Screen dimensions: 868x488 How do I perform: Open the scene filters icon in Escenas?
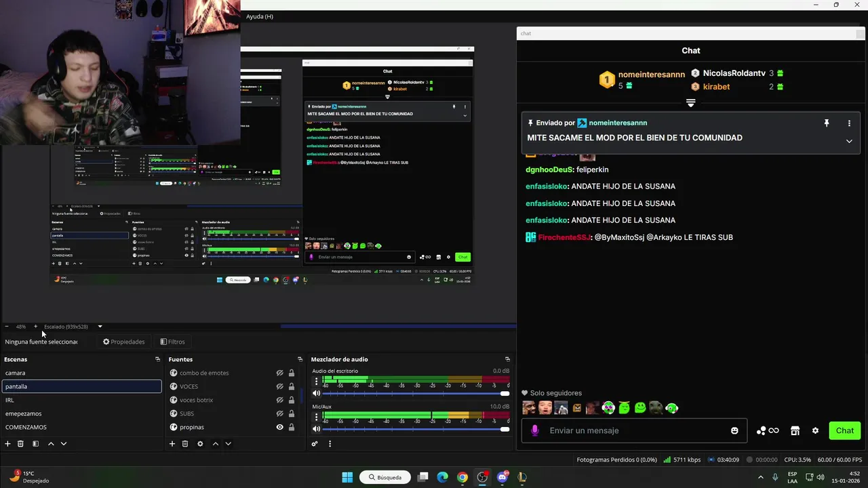[35, 444]
